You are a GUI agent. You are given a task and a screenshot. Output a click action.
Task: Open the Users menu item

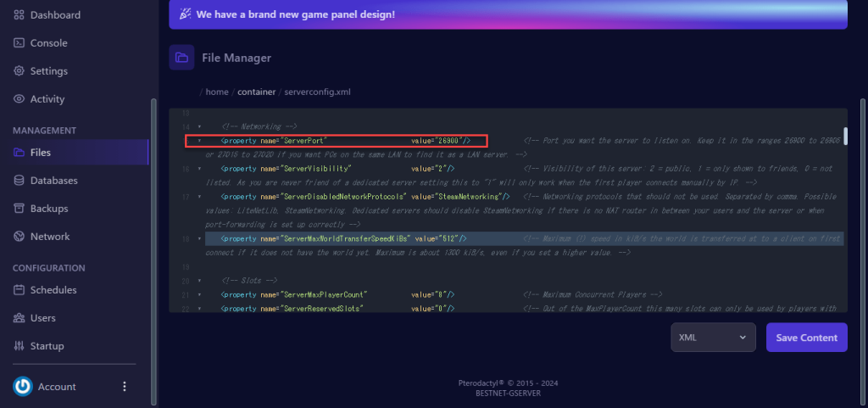pyautogui.click(x=42, y=318)
